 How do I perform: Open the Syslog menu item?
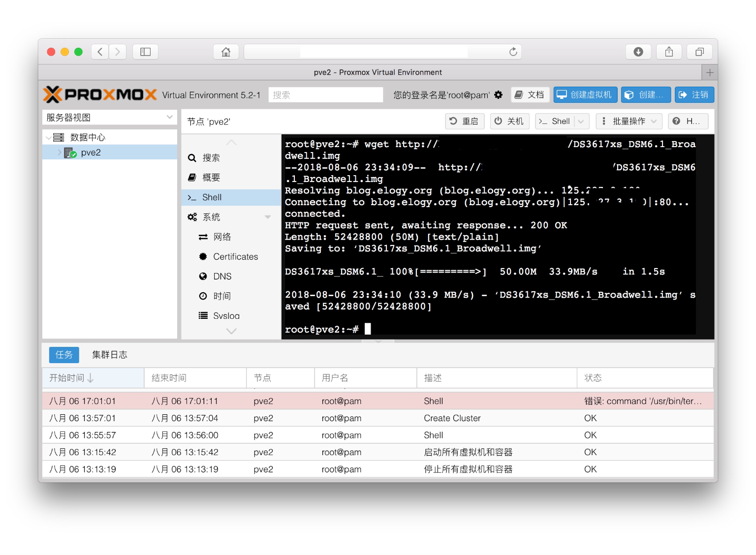tap(231, 315)
